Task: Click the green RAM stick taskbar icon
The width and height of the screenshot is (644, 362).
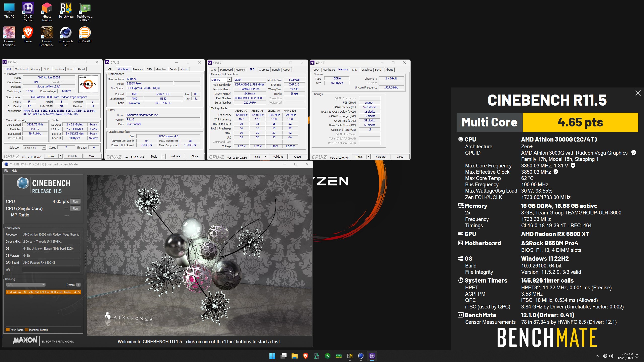Action: [x=339, y=356]
